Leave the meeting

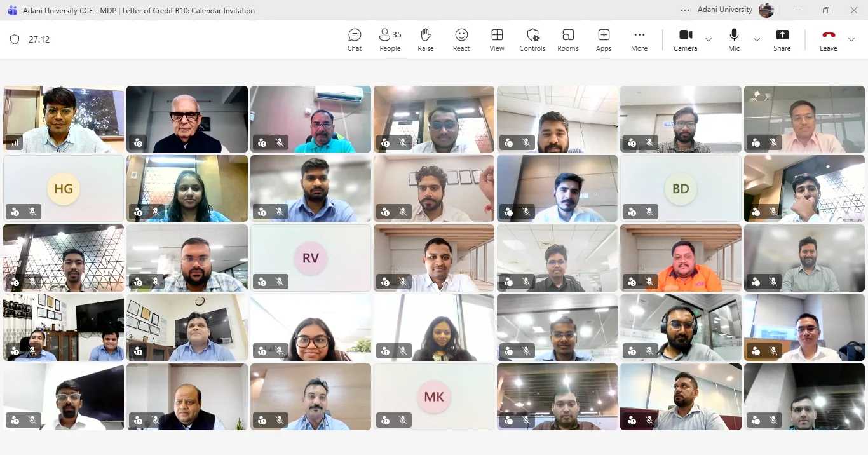pos(829,39)
